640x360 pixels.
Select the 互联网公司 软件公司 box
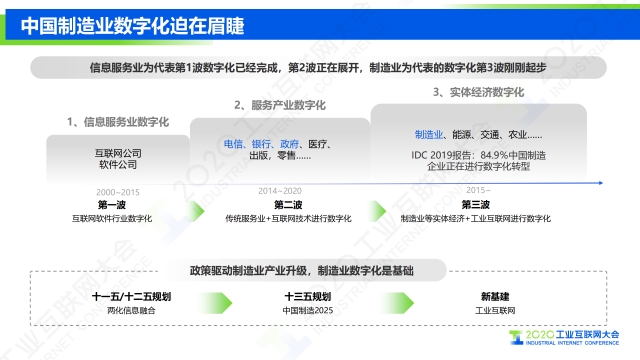(118, 159)
